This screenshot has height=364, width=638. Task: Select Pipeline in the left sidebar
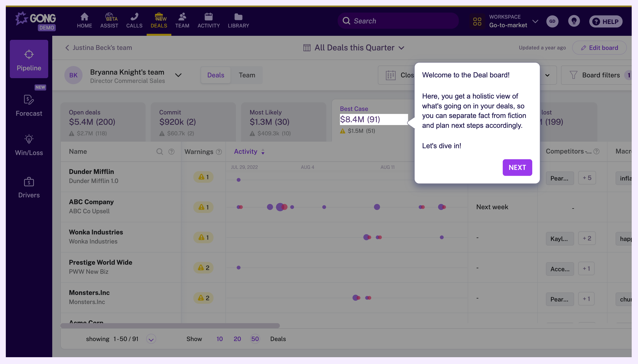point(29,59)
